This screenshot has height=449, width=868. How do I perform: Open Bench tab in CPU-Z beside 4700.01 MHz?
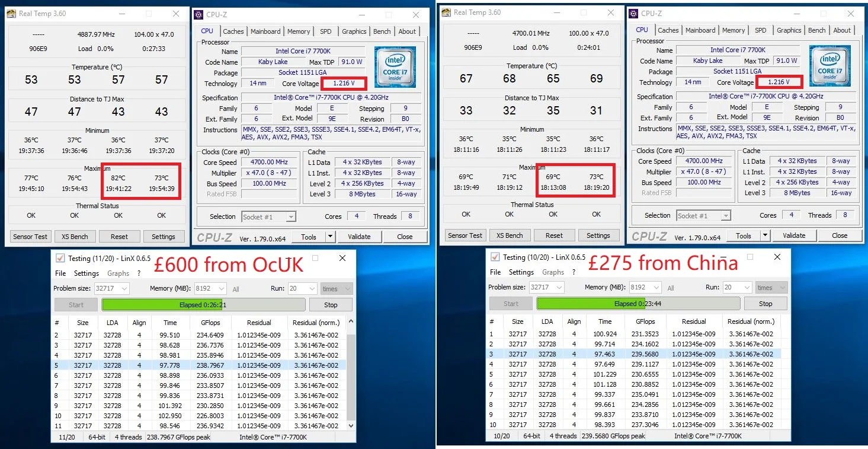tap(816, 30)
